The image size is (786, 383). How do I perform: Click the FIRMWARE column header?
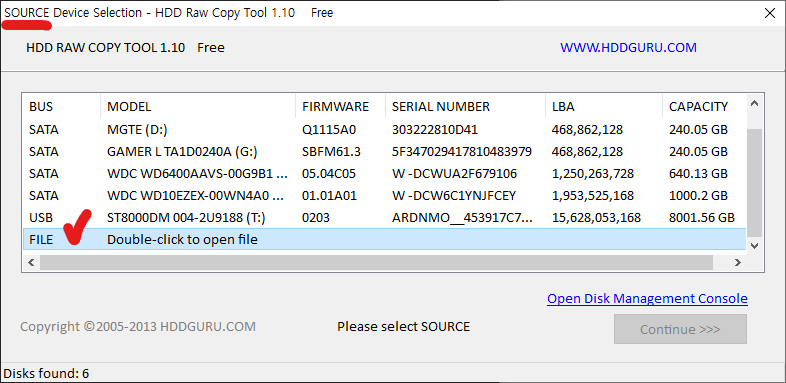tap(340, 106)
